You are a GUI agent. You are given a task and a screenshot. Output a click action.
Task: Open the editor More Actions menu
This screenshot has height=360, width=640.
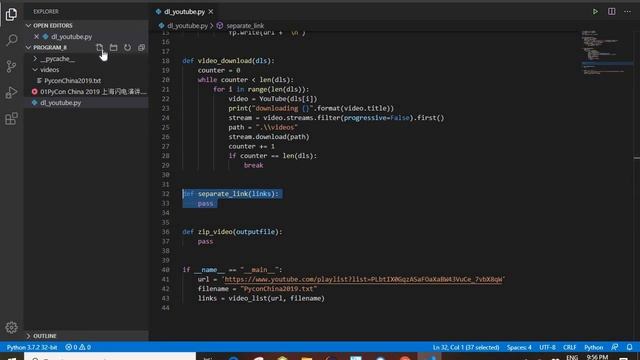pyautogui.click(x=627, y=11)
